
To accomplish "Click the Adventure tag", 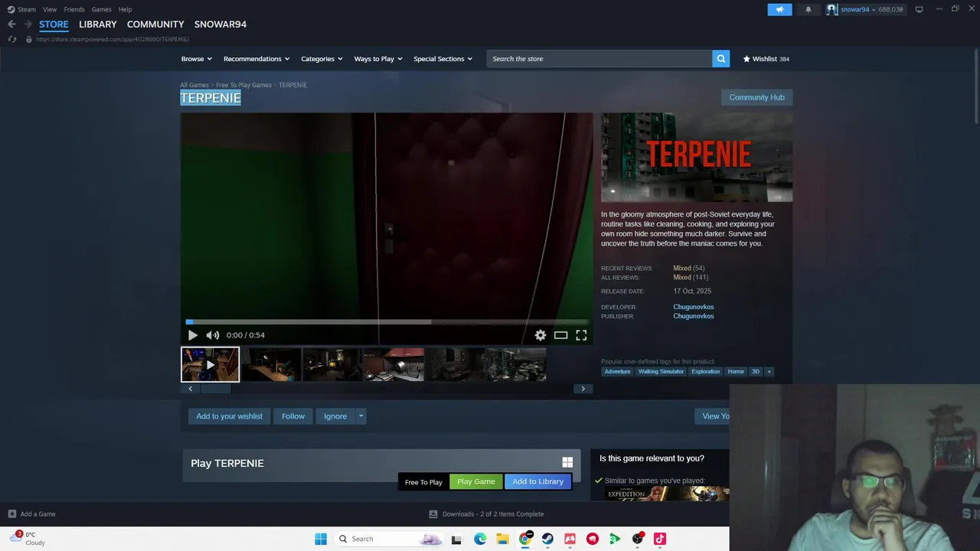I will point(617,372).
